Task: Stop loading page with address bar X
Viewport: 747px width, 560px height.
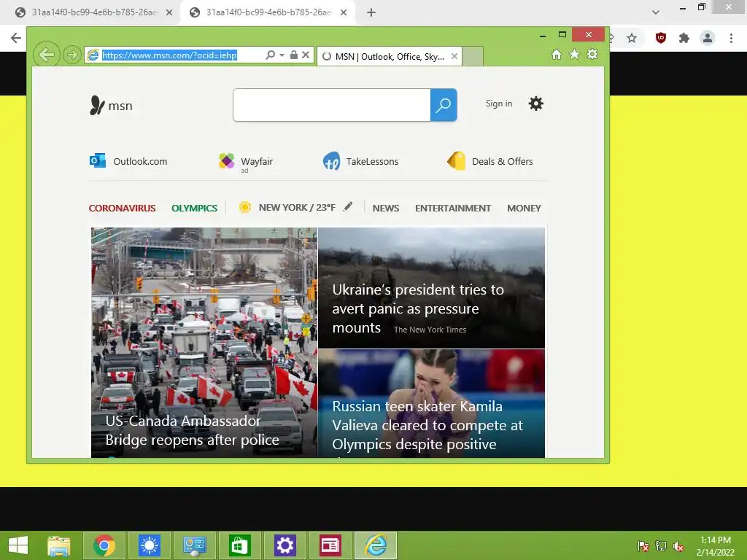Action: point(306,55)
